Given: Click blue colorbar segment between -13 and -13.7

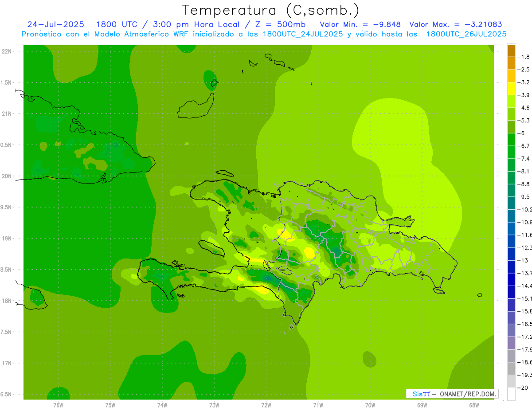Looking at the screenshot, I should tap(511, 266).
